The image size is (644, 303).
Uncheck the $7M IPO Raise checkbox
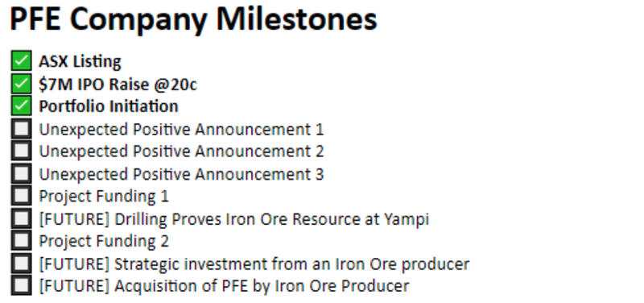coord(21,84)
